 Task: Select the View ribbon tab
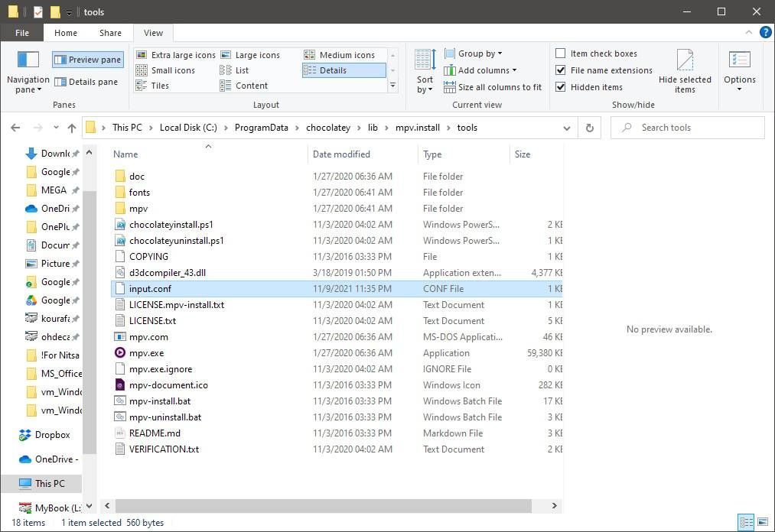153,33
